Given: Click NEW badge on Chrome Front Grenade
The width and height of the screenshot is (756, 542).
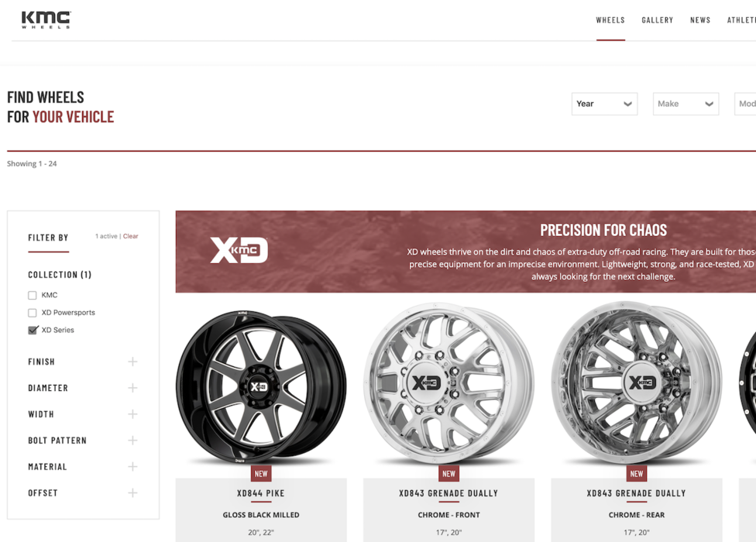Looking at the screenshot, I should click(449, 474).
